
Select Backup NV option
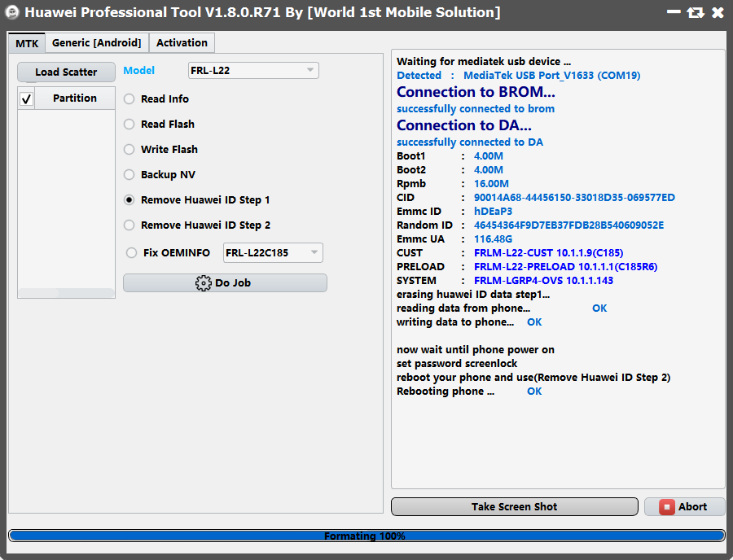coord(129,174)
